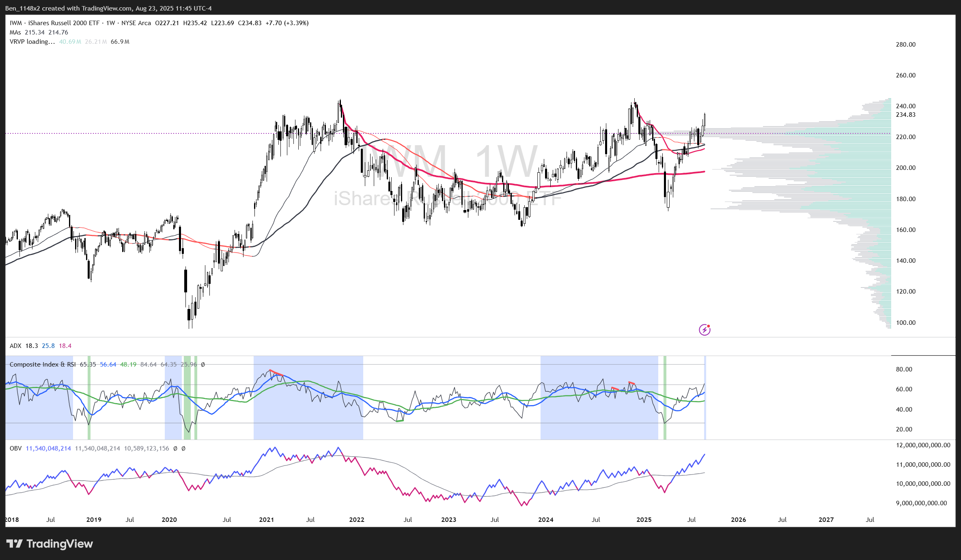Select the MAs indicator legend label
The image size is (961, 560).
tap(15, 32)
